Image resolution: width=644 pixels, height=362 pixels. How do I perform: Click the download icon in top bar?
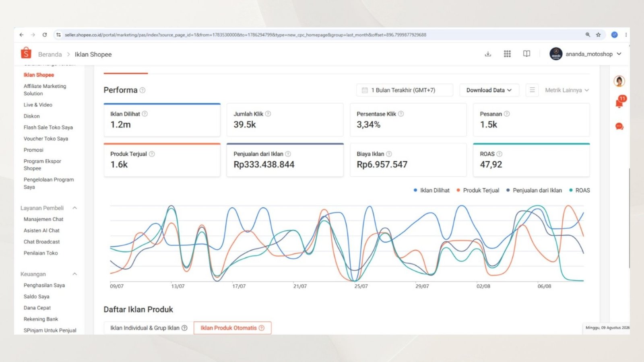(x=488, y=54)
